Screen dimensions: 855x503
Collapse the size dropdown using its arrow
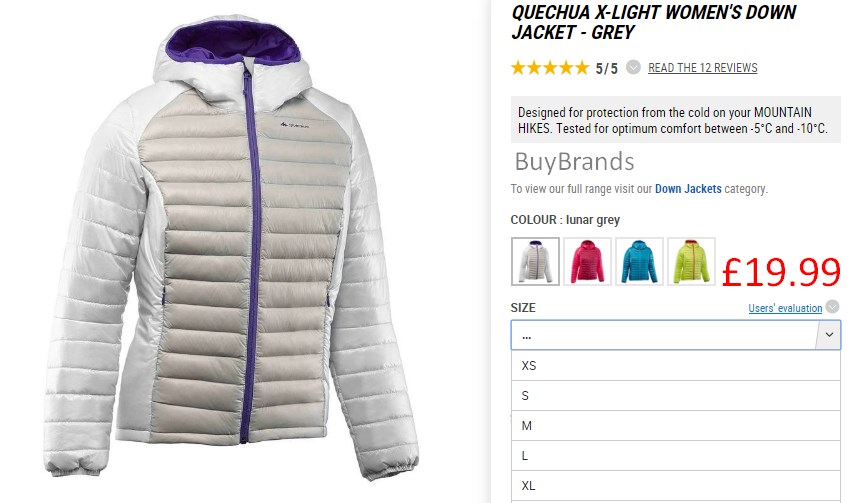(828, 335)
